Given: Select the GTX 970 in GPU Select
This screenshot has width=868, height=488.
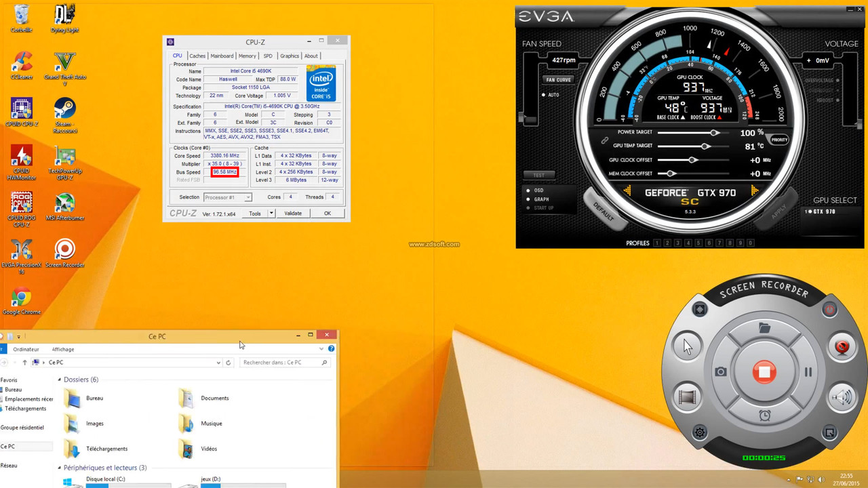Looking at the screenshot, I should 821,211.
